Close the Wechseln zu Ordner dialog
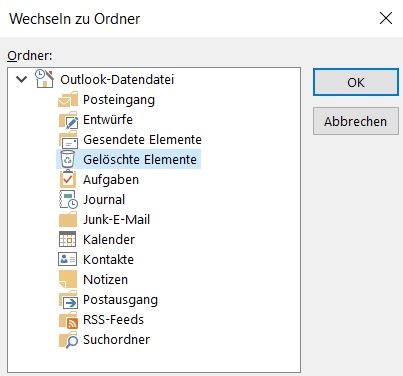403x376 pixels. tap(386, 18)
